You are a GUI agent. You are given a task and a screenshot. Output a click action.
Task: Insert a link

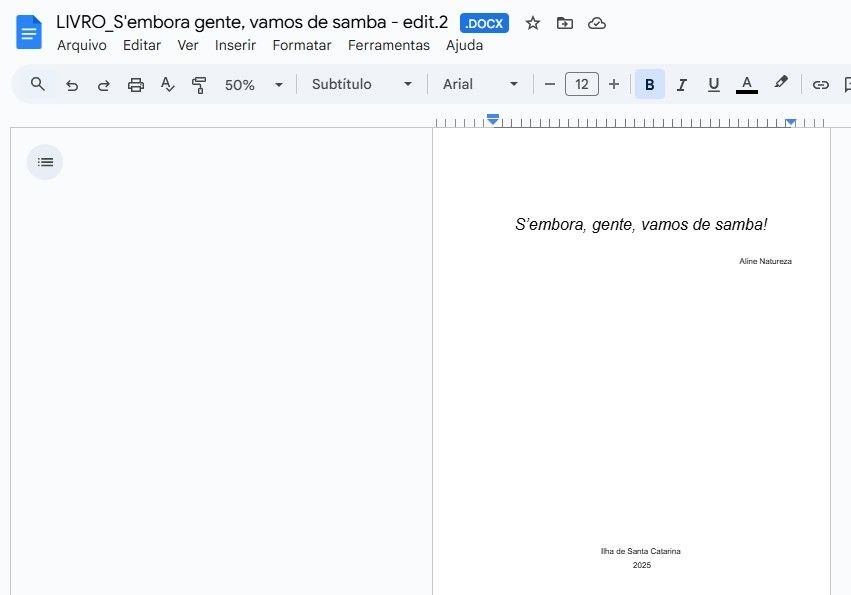point(820,85)
